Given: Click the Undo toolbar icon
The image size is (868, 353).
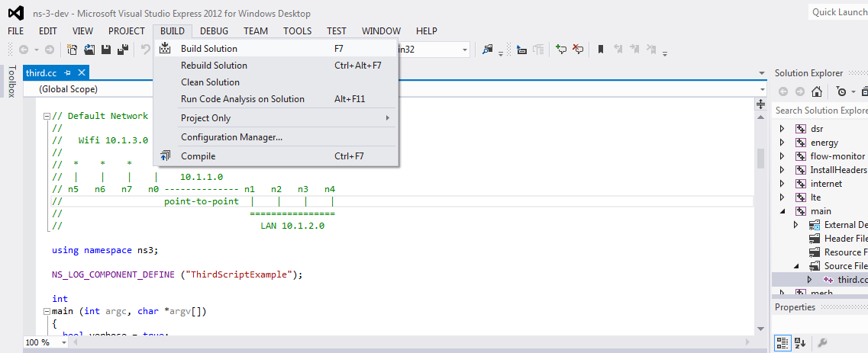Looking at the screenshot, I should click(x=146, y=50).
